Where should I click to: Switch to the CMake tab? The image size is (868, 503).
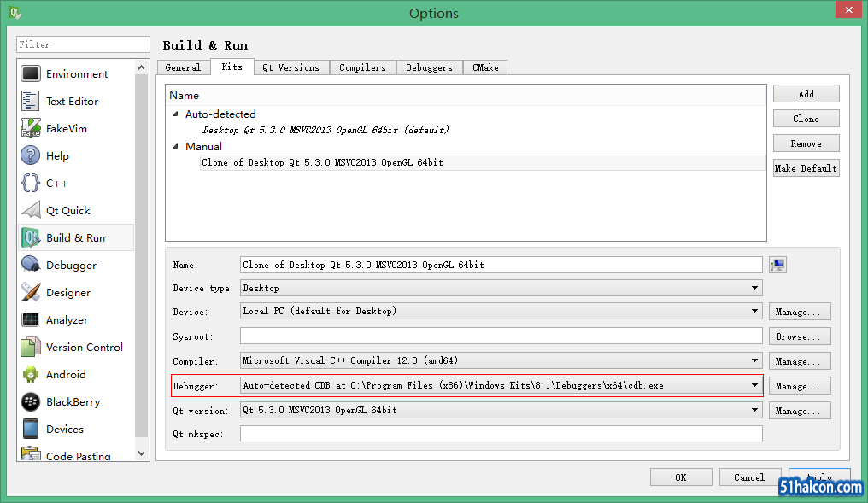click(x=485, y=67)
